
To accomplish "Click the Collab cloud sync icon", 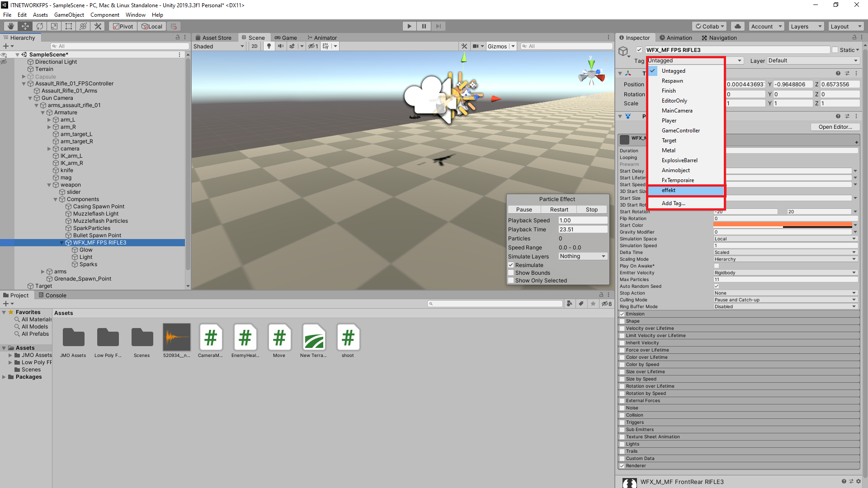I will pyautogui.click(x=738, y=26).
